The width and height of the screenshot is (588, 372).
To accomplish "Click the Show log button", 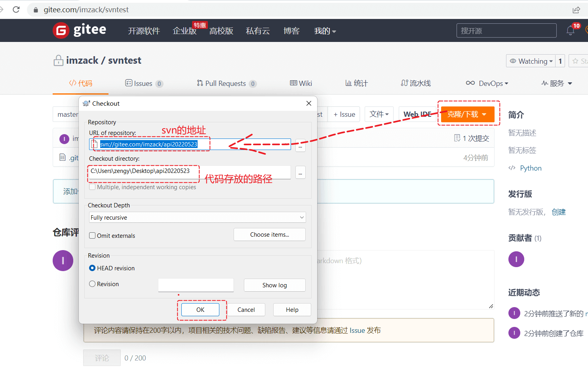I will tap(275, 285).
